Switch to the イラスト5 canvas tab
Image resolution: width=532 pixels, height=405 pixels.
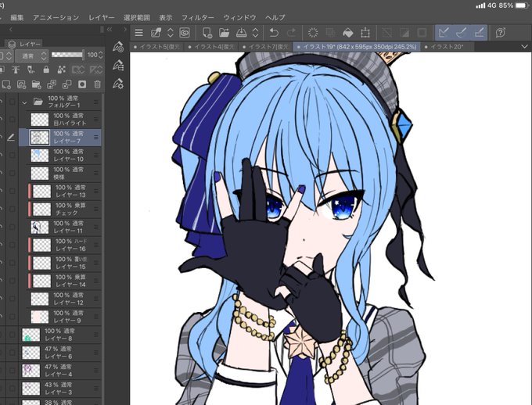coord(156,46)
